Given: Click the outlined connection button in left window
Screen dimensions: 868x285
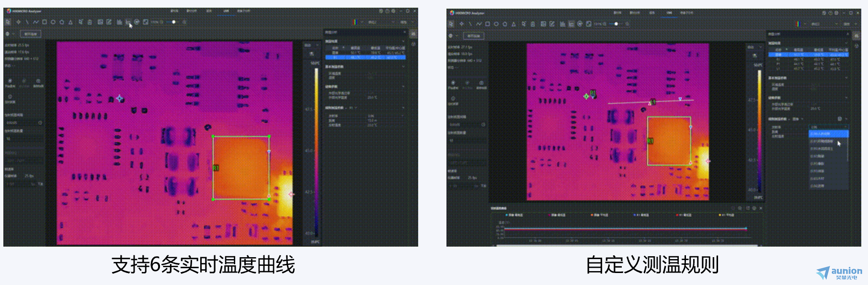Looking at the screenshot, I should pyautogui.click(x=30, y=34).
